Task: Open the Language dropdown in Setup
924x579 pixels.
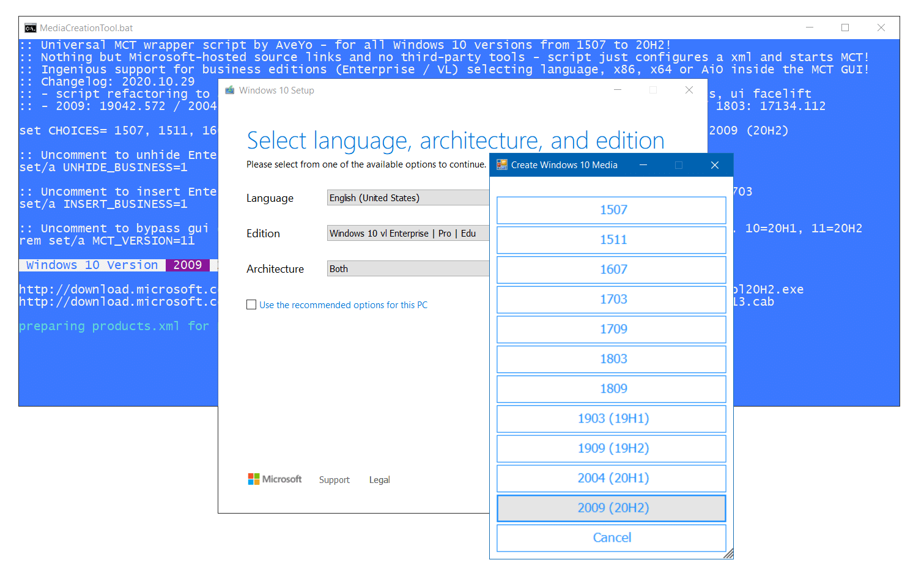Action: point(408,197)
